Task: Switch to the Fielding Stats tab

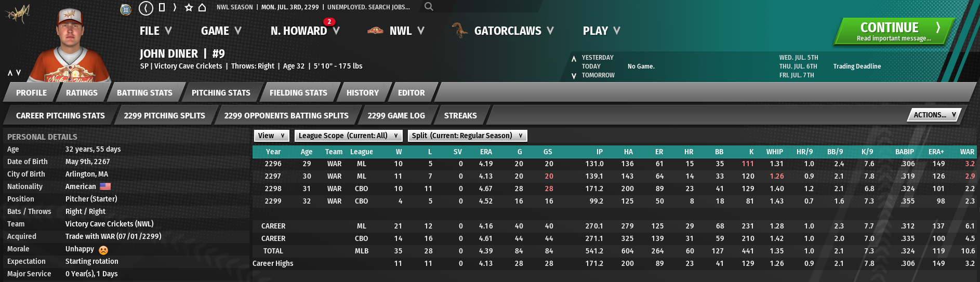Action: point(298,92)
